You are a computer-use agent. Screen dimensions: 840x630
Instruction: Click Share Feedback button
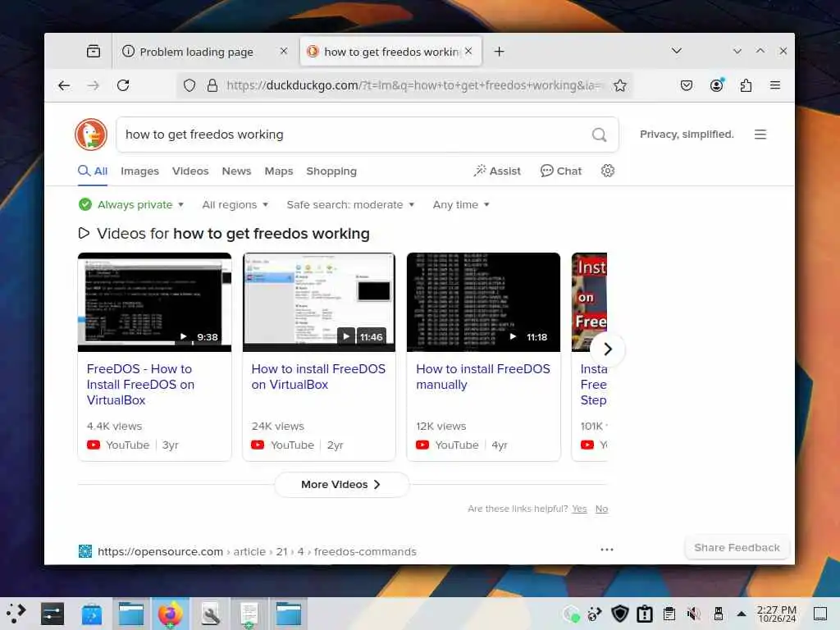click(x=737, y=547)
